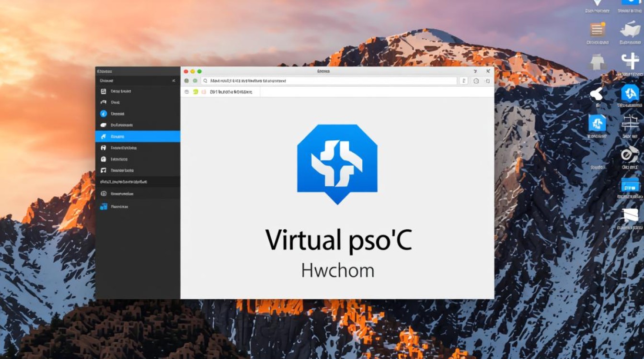The width and height of the screenshot is (644, 359).
Task: Click the headphones-shaped icon in sidebar
Action: 103,148
